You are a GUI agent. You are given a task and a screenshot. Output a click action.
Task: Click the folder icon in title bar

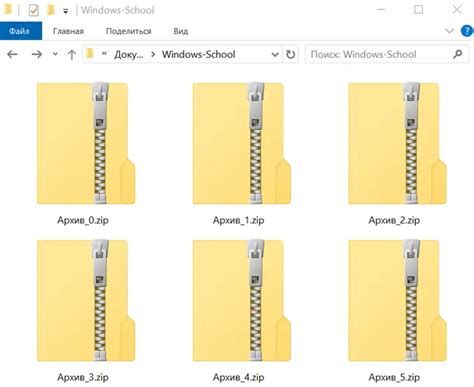pos(8,10)
